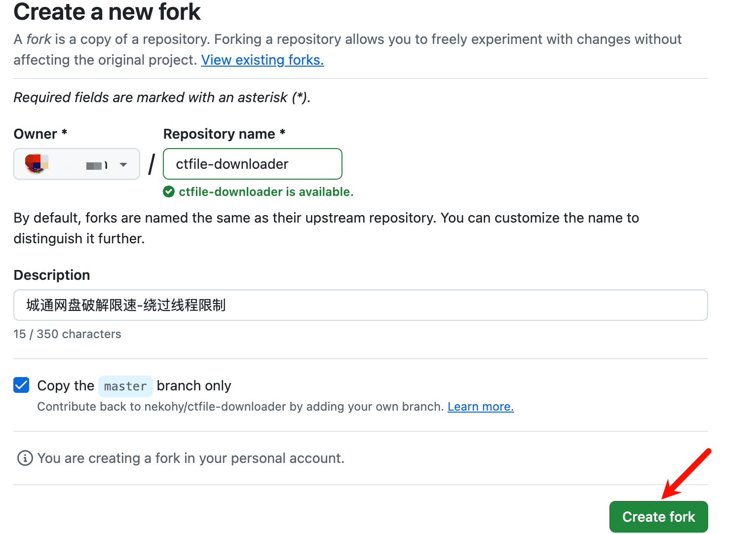Click 'ctfile-downloader is available' message text
Image resolution: width=756 pixels, height=534 pixels.
[266, 191]
